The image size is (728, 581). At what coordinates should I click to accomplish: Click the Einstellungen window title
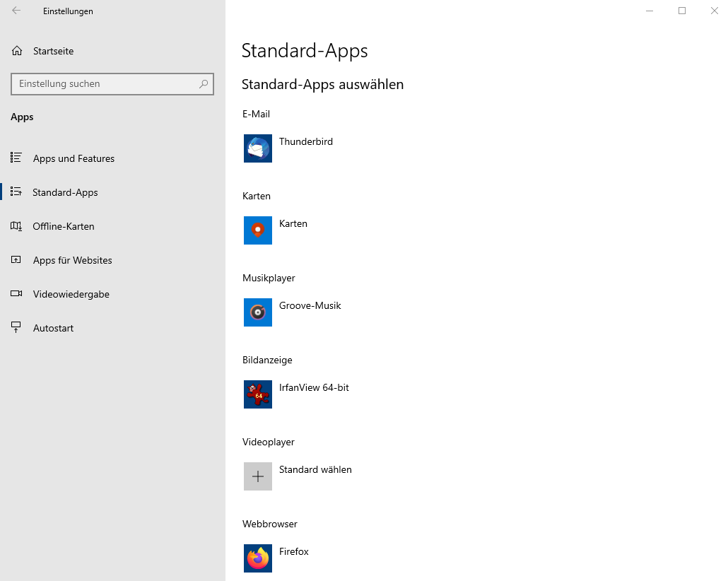[68, 11]
